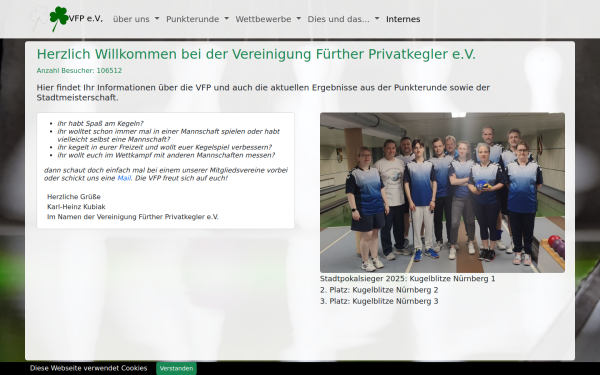Open the Wettbewerbe dropdown menu

pos(268,19)
